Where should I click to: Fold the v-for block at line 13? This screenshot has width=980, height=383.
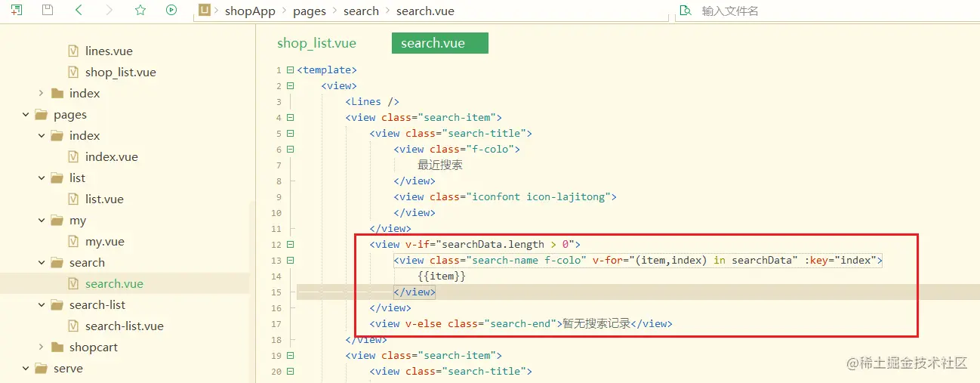click(291, 261)
